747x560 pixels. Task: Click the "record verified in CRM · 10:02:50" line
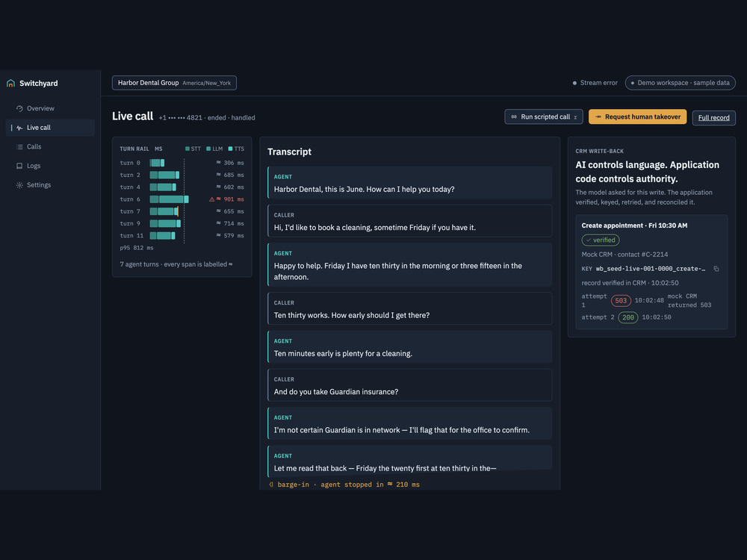click(630, 283)
